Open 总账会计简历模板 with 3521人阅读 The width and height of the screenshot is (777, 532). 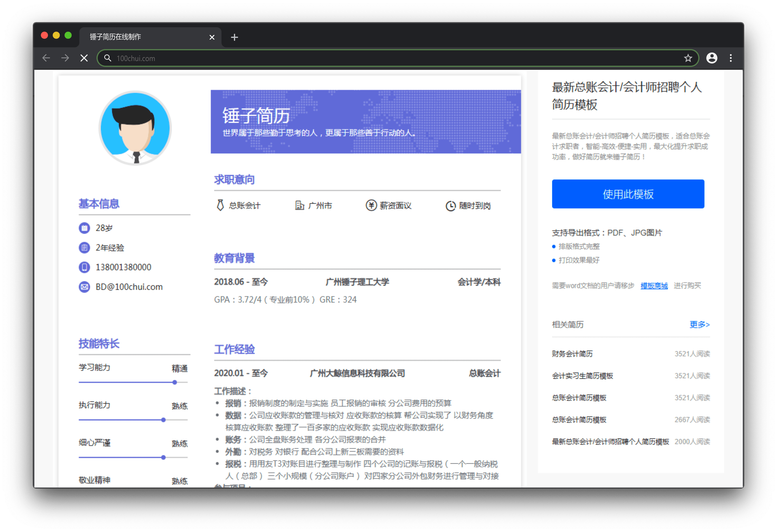tap(579, 398)
